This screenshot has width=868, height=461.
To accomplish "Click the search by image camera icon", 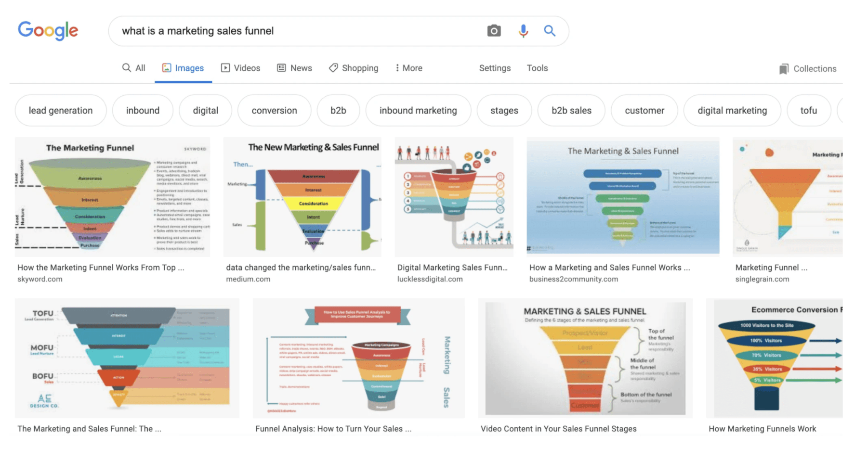I will coord(494,31).
